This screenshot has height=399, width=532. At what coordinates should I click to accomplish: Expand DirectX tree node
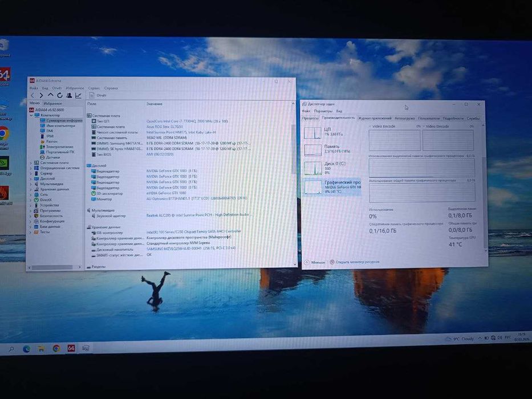[x=31, y=200]
